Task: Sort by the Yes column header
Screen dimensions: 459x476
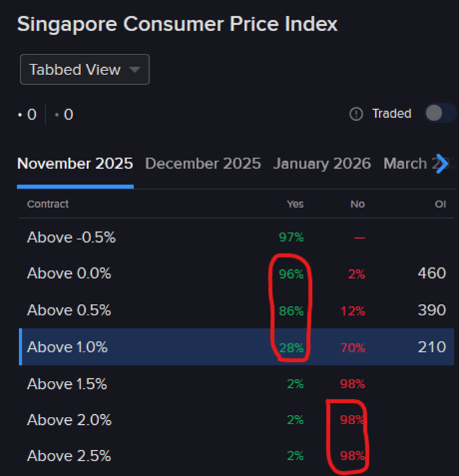Action: pyautogui.click(x=295, y=204)
